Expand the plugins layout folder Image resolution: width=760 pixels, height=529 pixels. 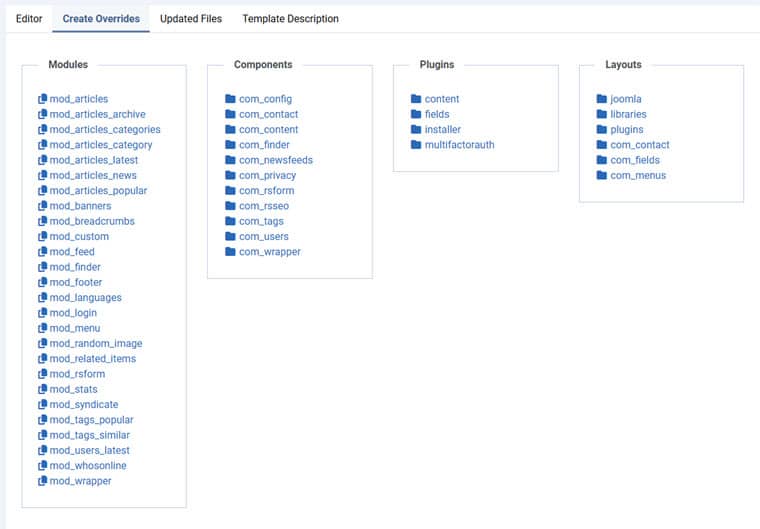pos(627,129)
